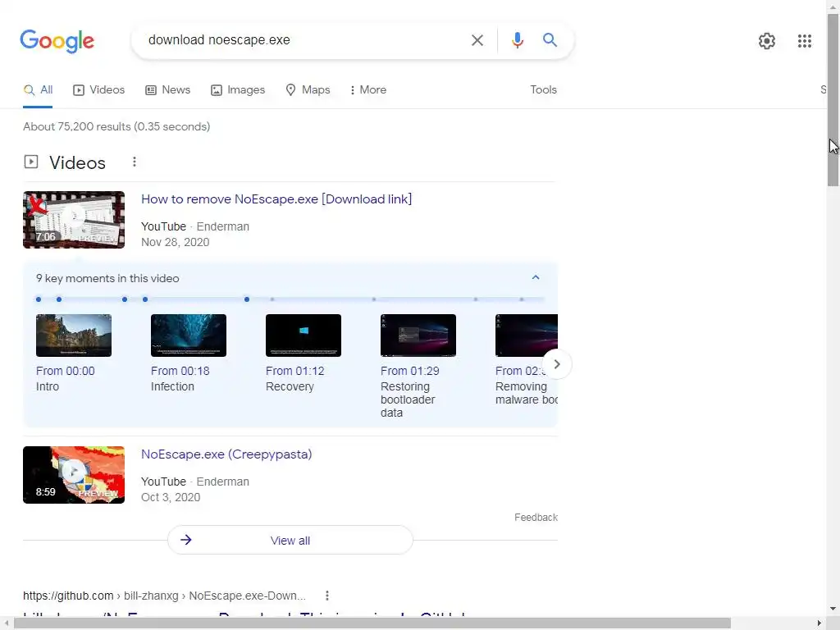Screen dimensions: 840x630
Task: Collapse the key moments panel
Action: point(535,277)
